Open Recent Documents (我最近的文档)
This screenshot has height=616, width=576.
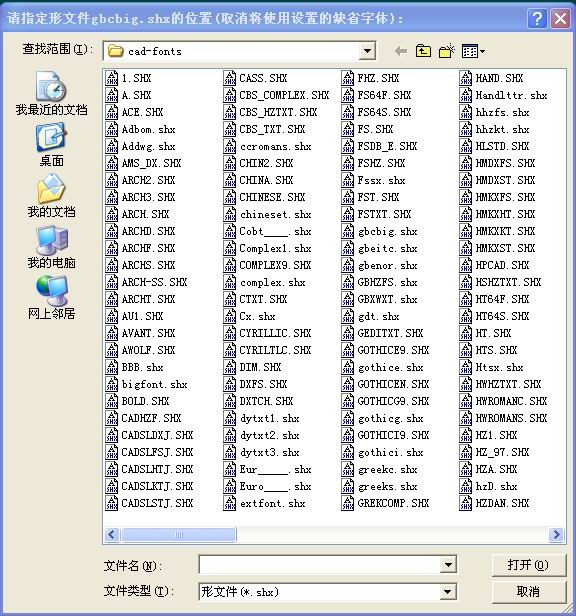[x=51, y=94]
